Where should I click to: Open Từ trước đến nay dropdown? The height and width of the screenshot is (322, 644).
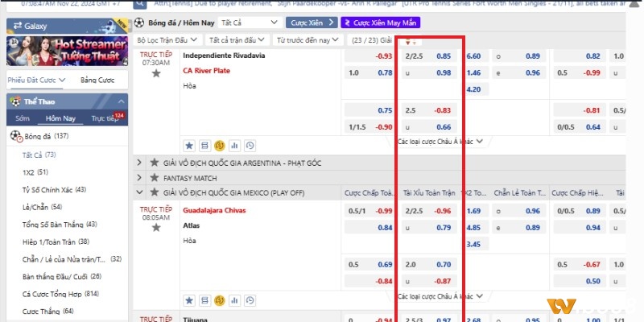308,40
